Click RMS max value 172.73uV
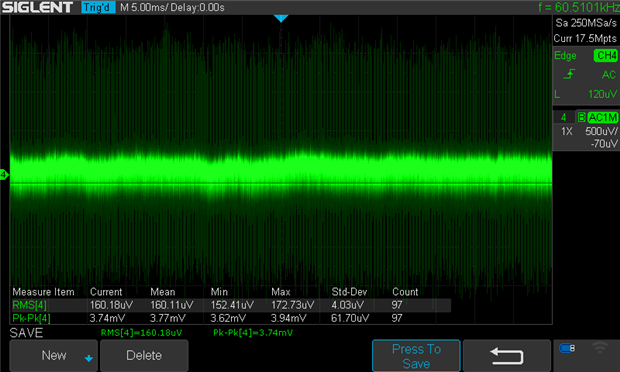The image size is (620, 372). pyautogui.click(x=293, y=305)
